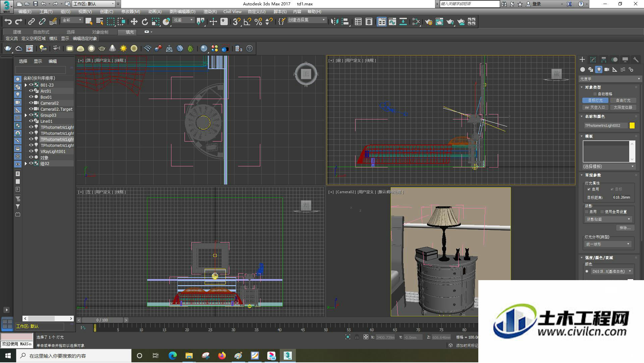Click the TPhotometricLight002 name field
Image resolution: width=644 pixels, height=363 pixels.
point(605,125)
